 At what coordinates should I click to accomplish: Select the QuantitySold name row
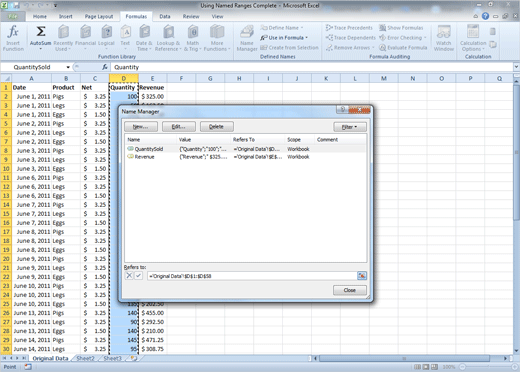245,149
